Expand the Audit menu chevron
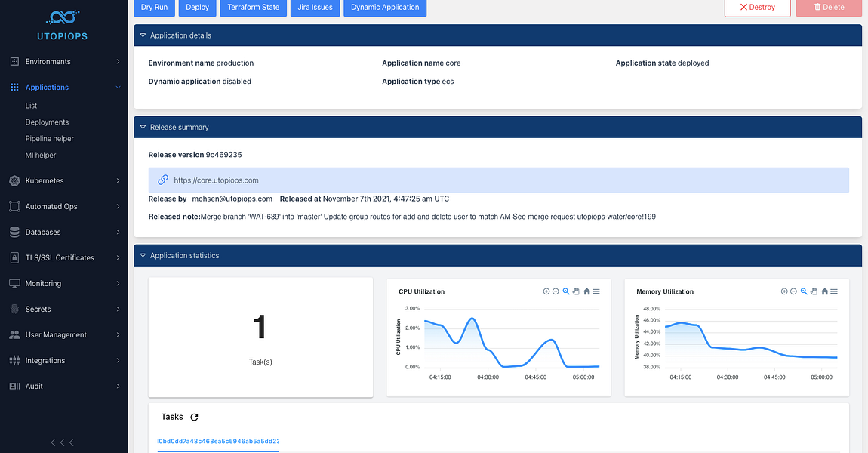 118,386
